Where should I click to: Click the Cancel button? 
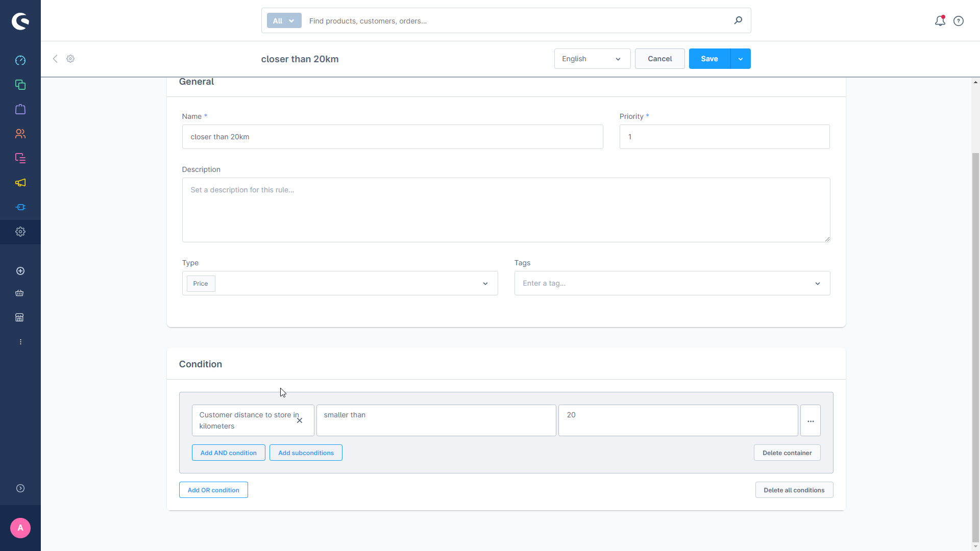click(659, 59)
